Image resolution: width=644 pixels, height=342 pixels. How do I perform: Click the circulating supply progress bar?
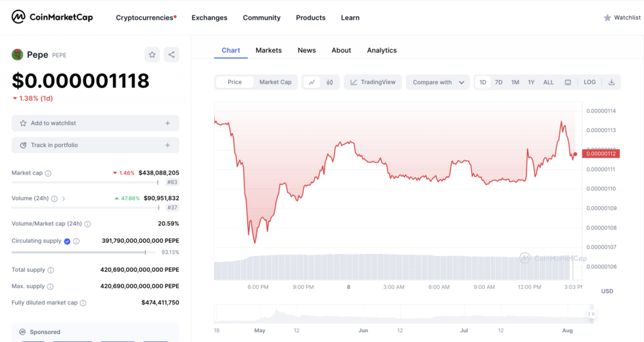tap(84, 252)
